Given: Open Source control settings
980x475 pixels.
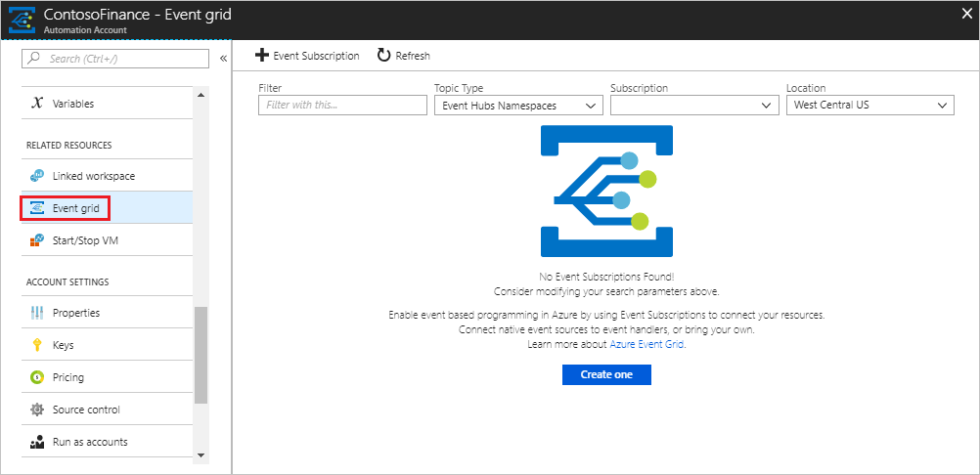Looking at the screenshot, I should pyautogui.click(x=107, y=410).
